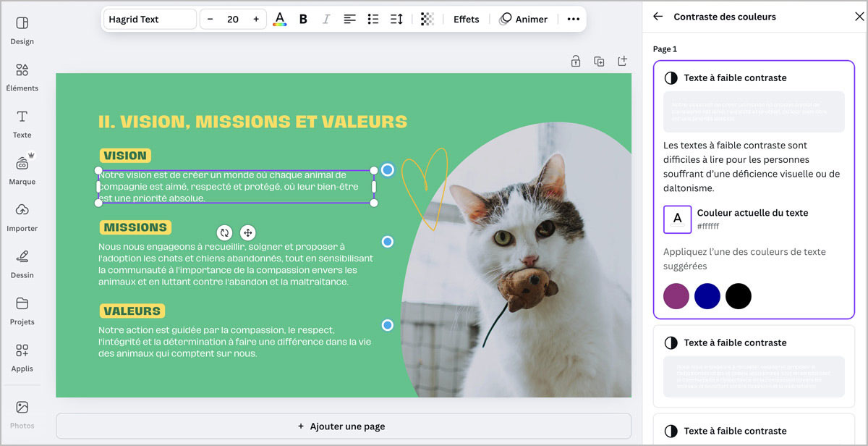
Task: Open the more options ellipsis menu
Action: 573,20
